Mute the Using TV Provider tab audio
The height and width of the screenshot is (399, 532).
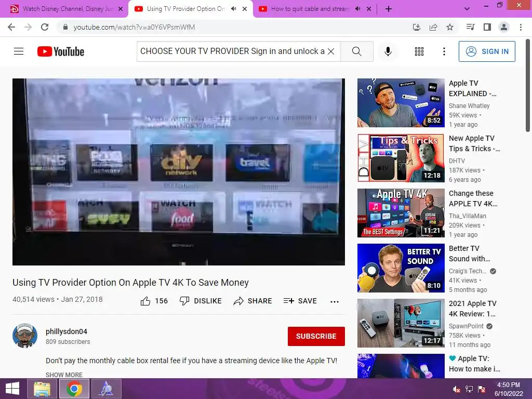(x=233, y=9)
